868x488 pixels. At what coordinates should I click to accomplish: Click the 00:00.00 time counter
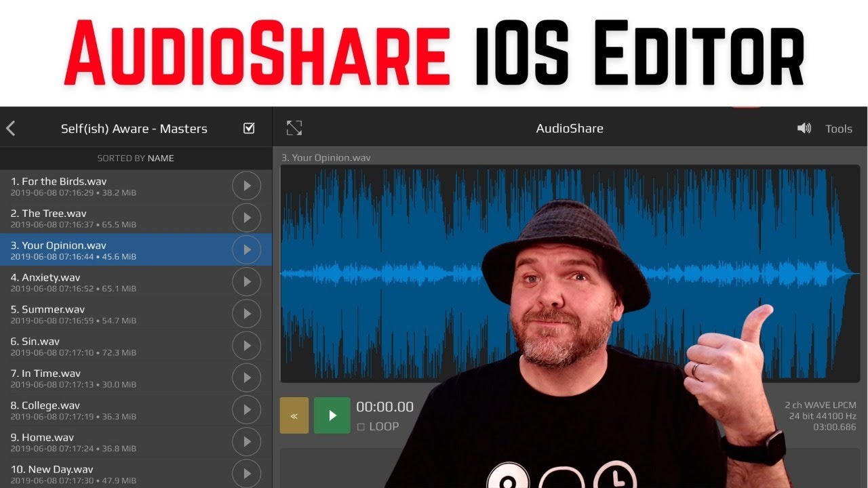tap(384, 407)
